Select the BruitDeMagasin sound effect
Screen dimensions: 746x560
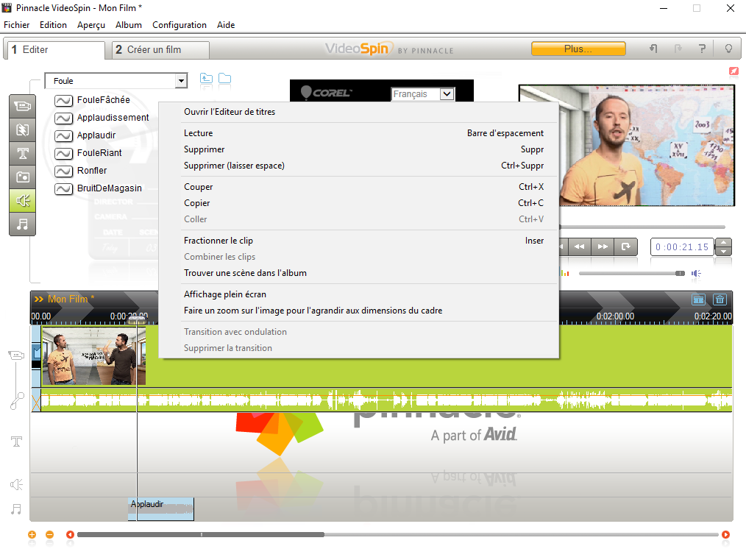coord(99,188)
